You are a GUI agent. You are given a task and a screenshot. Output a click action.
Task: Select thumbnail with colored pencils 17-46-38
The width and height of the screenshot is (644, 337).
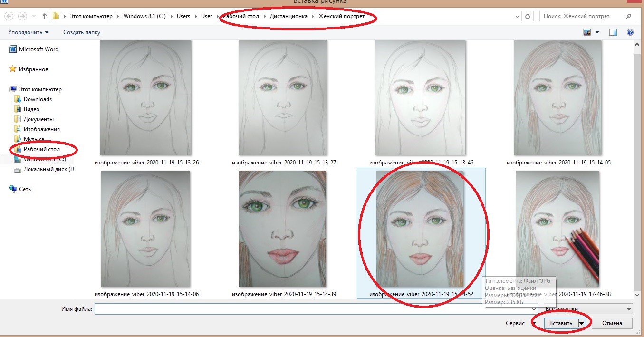558,229
